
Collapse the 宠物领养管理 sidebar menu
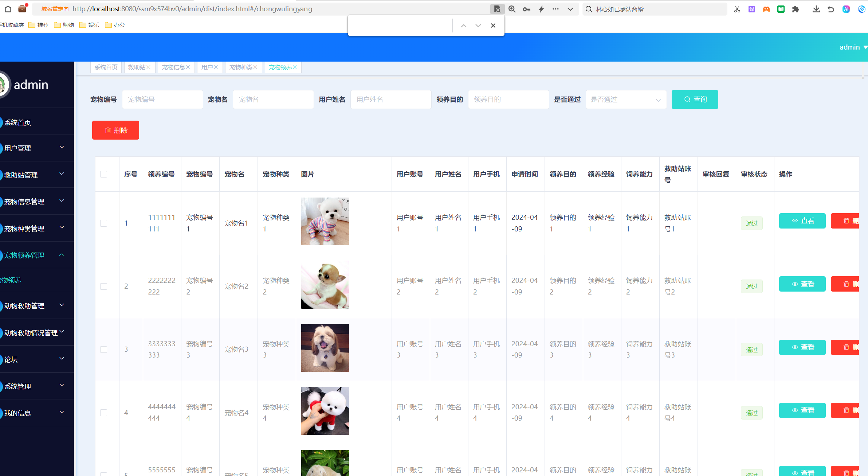click(36, 255)
